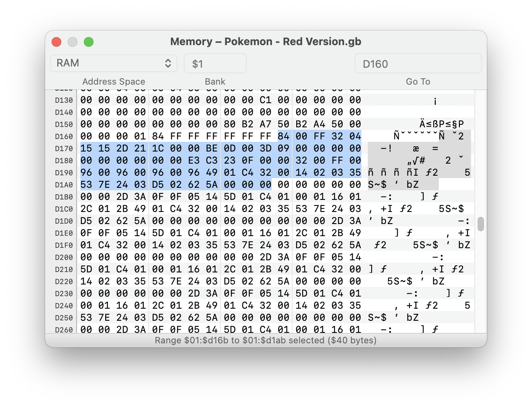Click the byte 49 in row D190
The image size is (532, 407).
coord(211,172)
